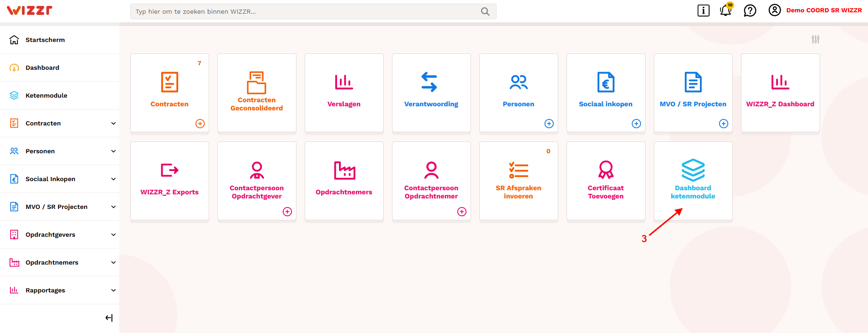
Task: Add a person via Personen tile plus
Action: coord(549,124)
